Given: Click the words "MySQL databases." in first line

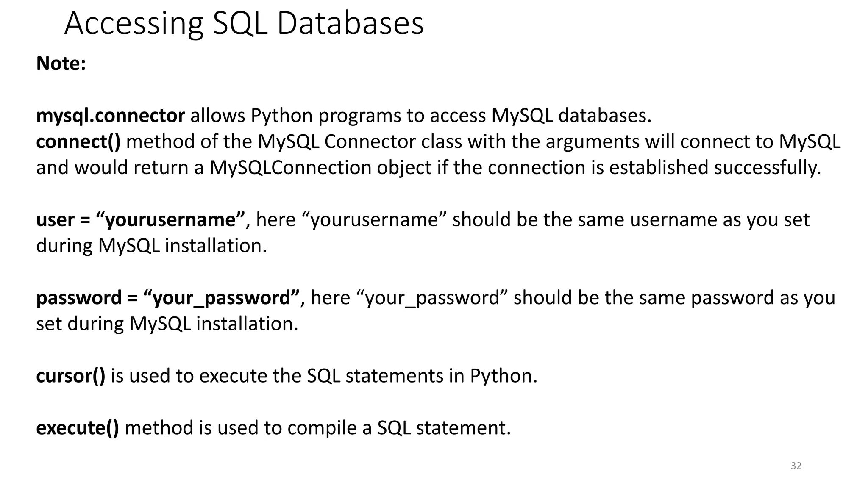Looking at the screenshot, I should 571,116.
